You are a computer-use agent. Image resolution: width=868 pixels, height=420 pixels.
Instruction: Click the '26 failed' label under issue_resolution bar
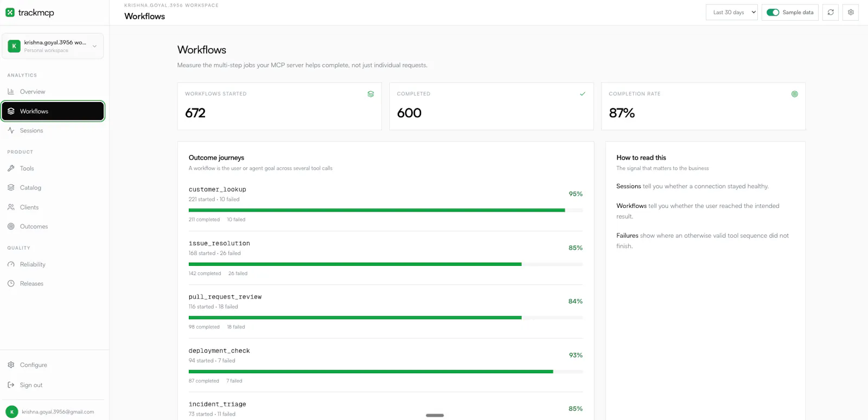point(238,273)
